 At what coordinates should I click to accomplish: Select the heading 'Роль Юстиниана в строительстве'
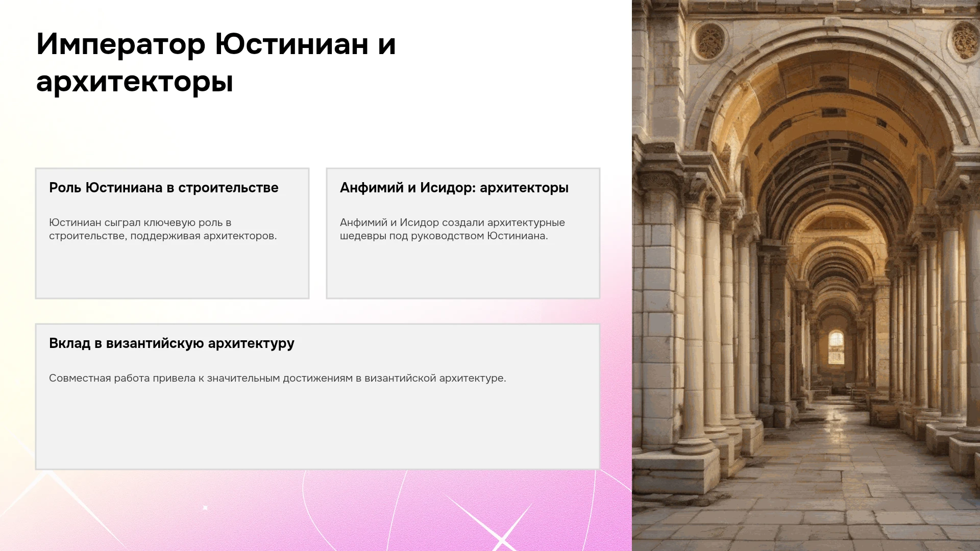click(163, 188)
